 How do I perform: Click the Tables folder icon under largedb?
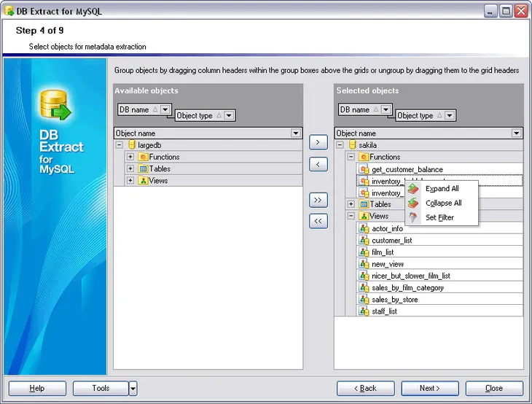[143, 168]
